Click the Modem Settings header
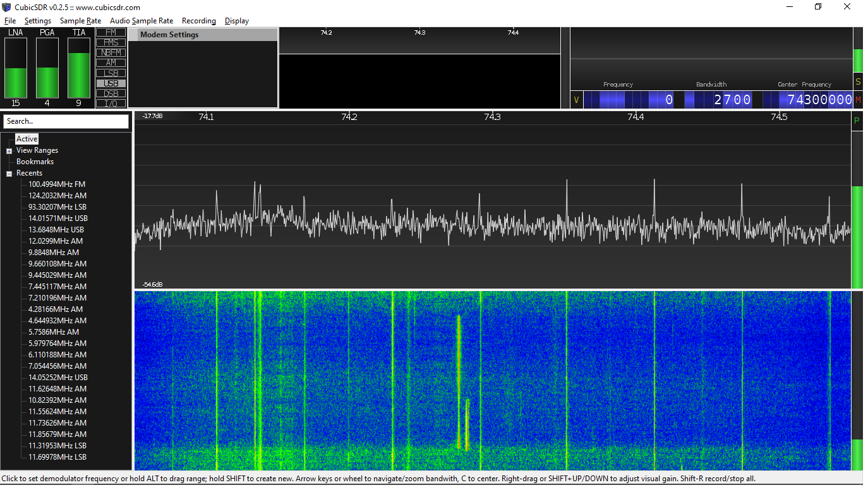Image resolution: width=868 pixels, height=490 pixels. click(x=203, y=35)
